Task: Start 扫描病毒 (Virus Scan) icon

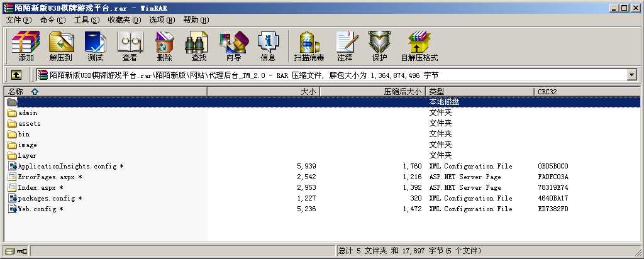Action: pos(309,42)
